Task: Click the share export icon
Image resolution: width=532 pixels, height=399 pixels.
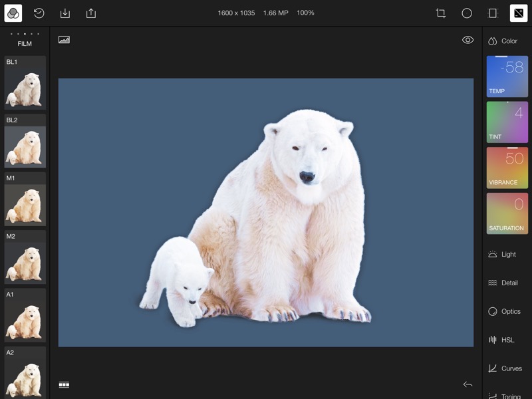Action: (x=91, y=13)
